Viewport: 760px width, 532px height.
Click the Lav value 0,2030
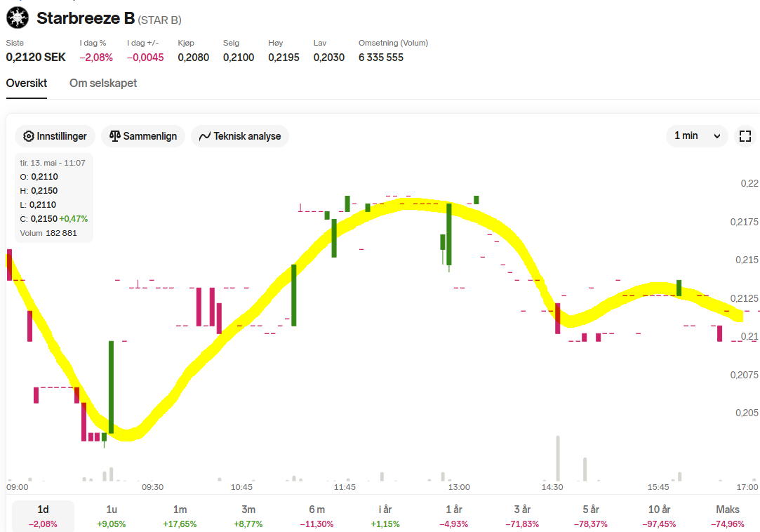click(x=329, y=58)
